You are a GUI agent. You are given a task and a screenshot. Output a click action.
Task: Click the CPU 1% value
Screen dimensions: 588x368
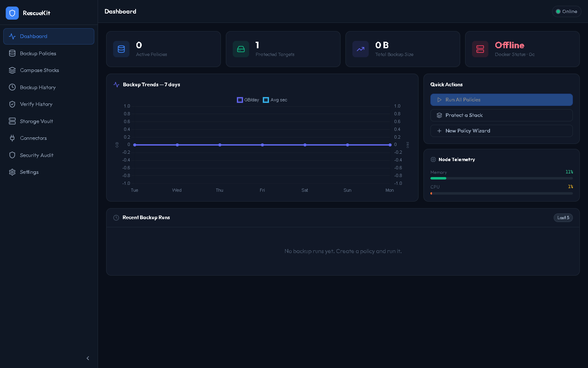[570, 187]
